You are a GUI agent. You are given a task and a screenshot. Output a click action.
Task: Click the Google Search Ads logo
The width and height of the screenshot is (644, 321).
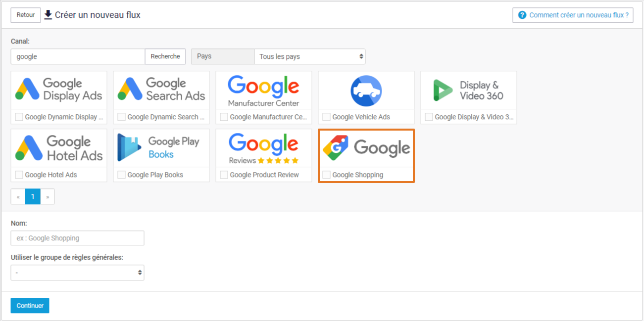(161, 90)
